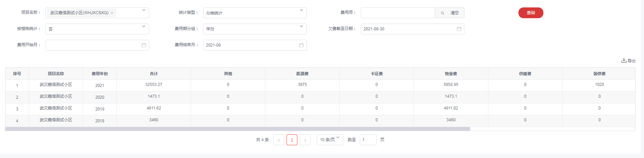Go to next page arrow
The width and height of the screenshot is (644, 158).
[x=305, y=140]
